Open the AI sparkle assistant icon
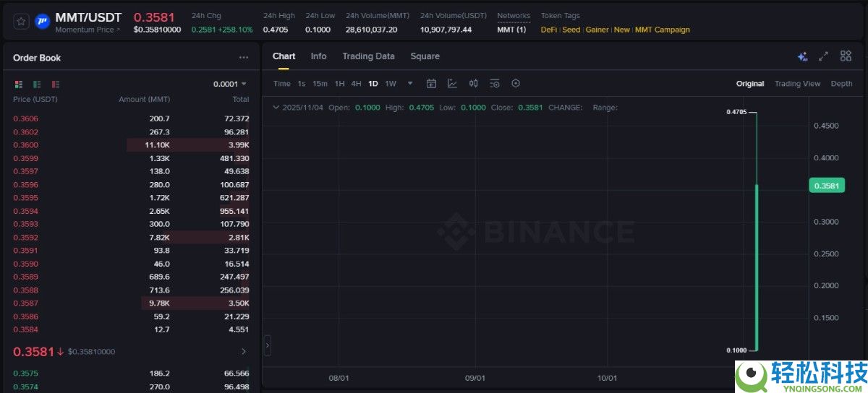Viewport: 868px width, 393px height. coord(802,56)
